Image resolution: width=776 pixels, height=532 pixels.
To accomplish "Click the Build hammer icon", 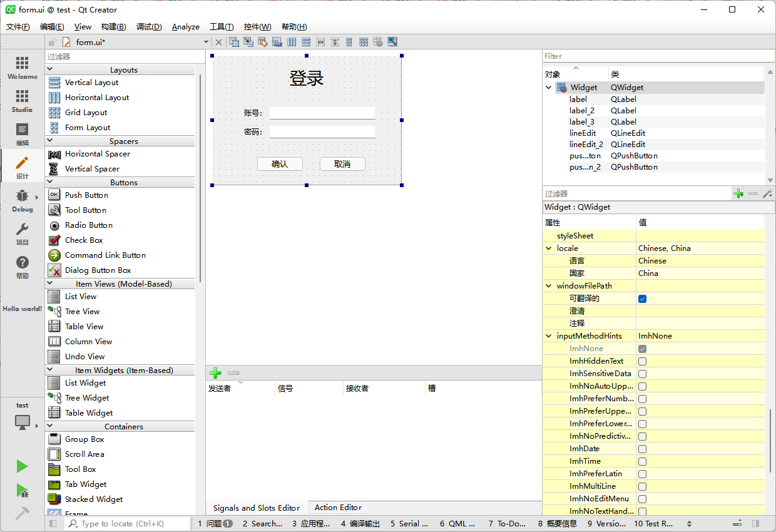I will [22, 513].
